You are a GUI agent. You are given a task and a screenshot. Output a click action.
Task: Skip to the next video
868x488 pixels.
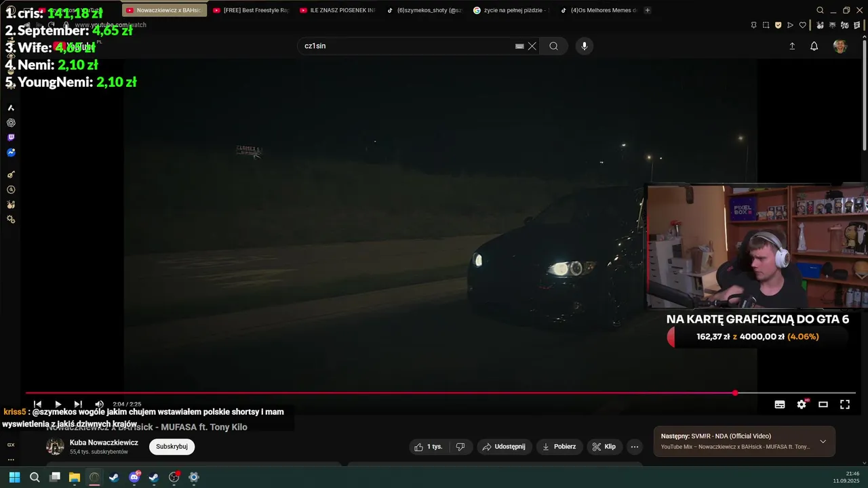(x=78, y=405)
